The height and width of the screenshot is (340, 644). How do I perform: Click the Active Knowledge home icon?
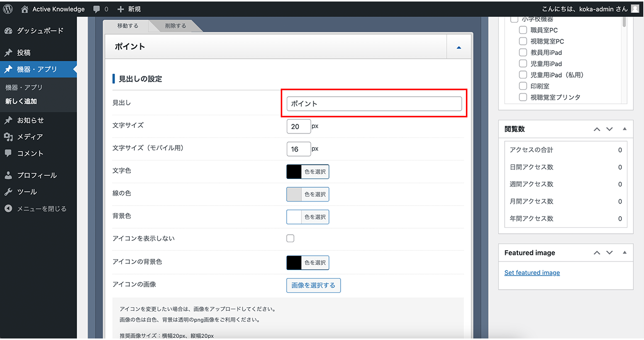(25, 9)
